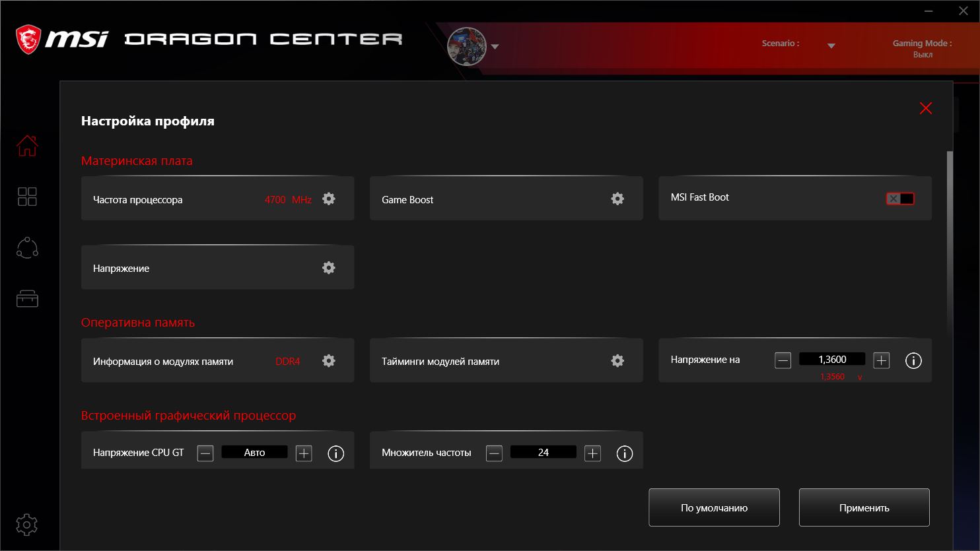
Task: Open the Тайминги модулей памяти gear
Action: 617,360
